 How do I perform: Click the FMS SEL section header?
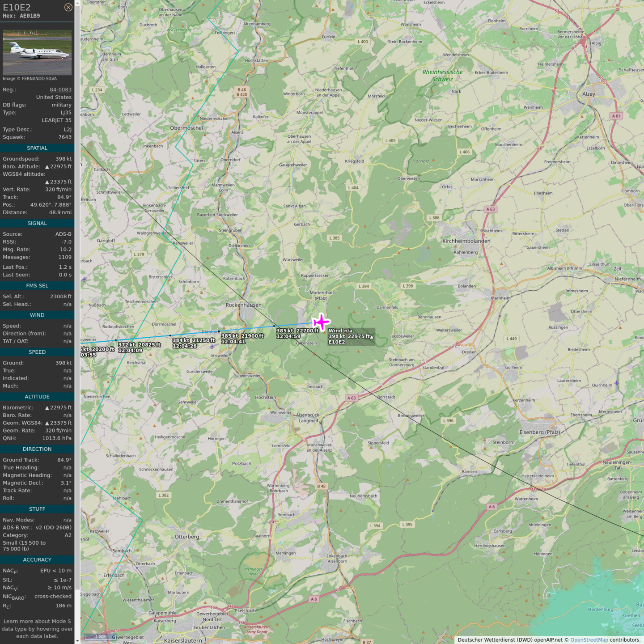(37, 286)
